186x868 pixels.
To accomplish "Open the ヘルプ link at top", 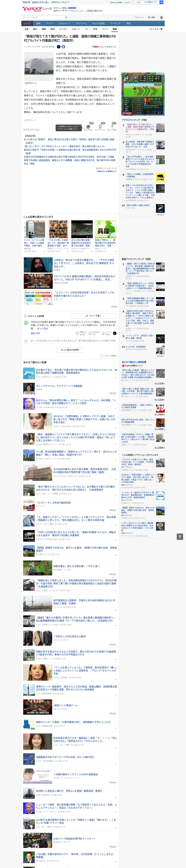I will 127,2.
